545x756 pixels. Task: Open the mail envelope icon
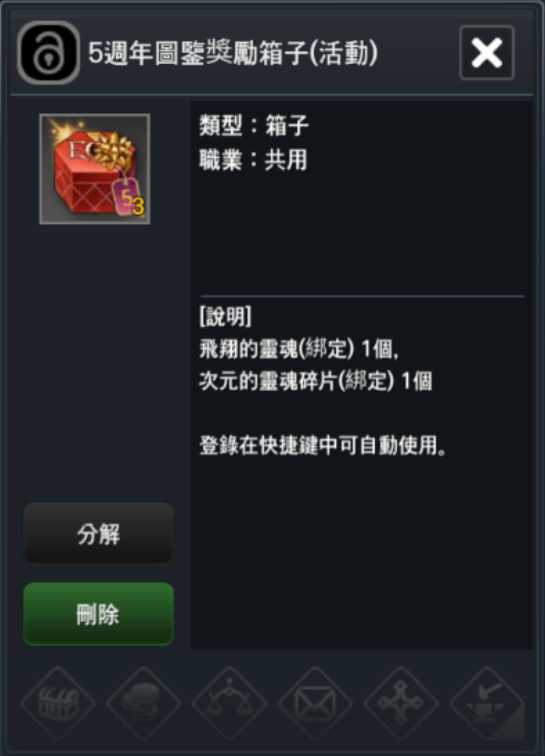[x=315, y=703]
